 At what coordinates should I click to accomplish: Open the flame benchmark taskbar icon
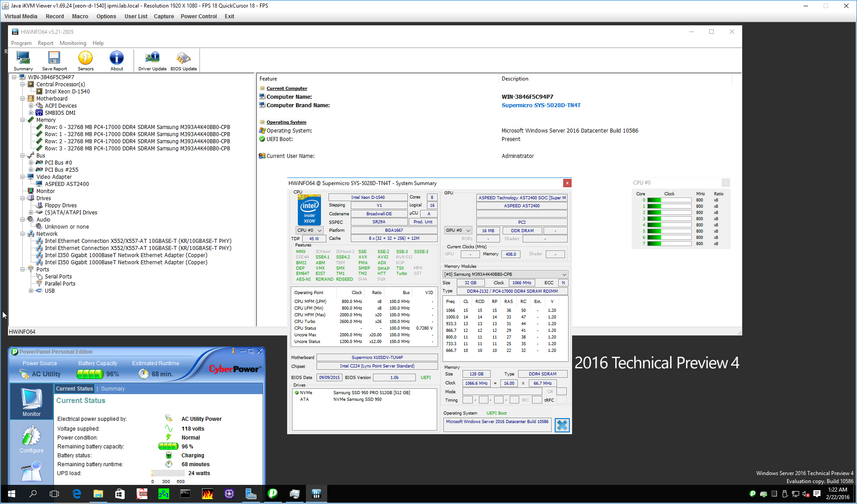(x=207, y=494)
